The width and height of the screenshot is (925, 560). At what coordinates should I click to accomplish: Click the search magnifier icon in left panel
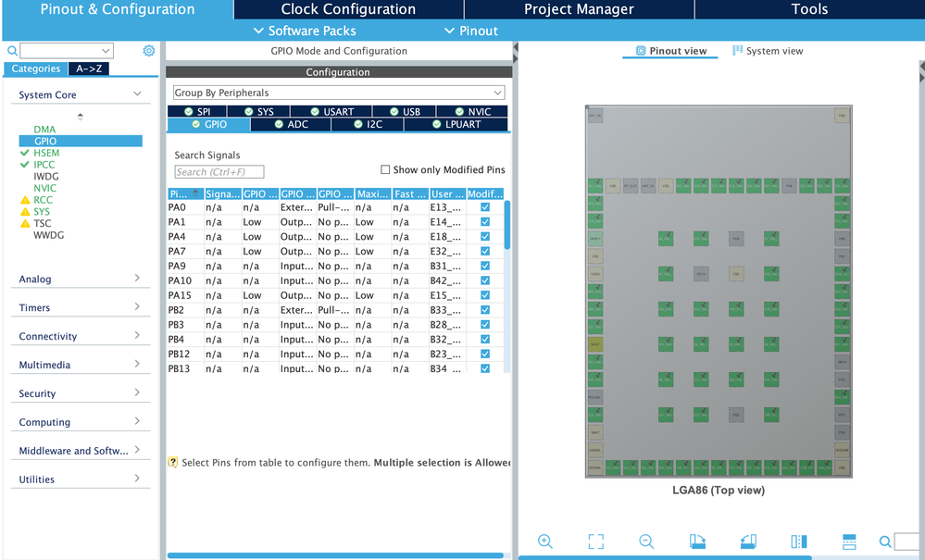point(12,51)
